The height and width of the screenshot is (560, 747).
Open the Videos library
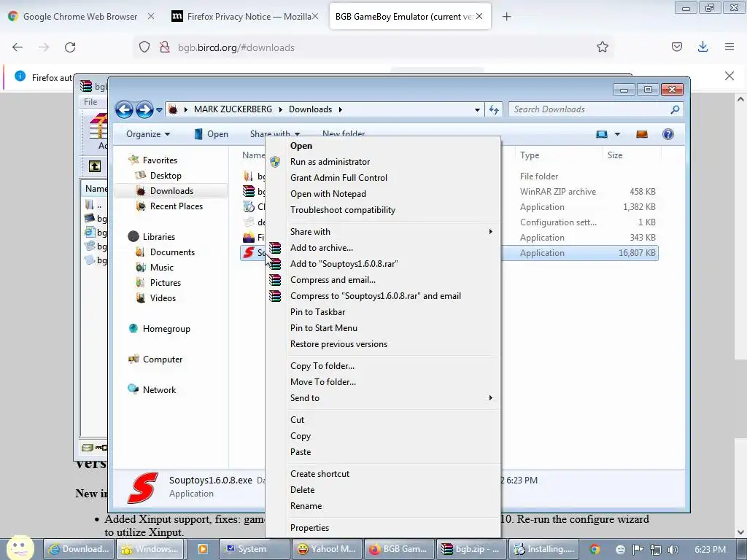tap(163, 297)
